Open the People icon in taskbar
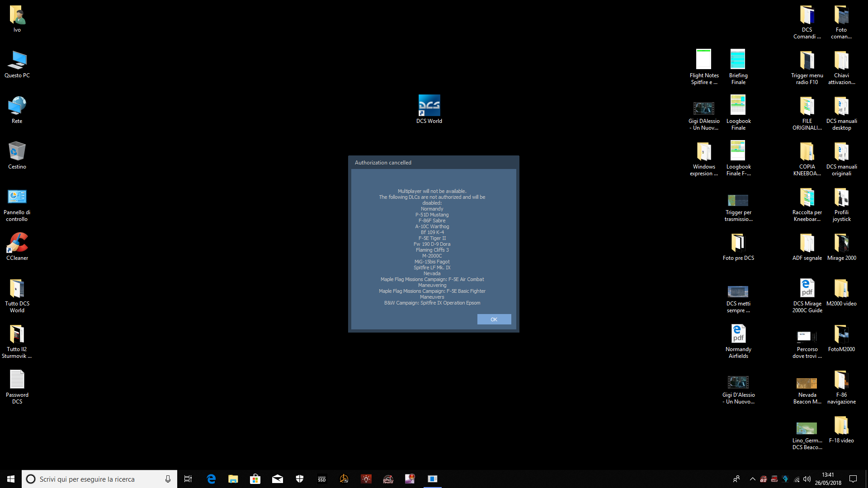This screenshot has width=868, height=488. coord(736,479)
